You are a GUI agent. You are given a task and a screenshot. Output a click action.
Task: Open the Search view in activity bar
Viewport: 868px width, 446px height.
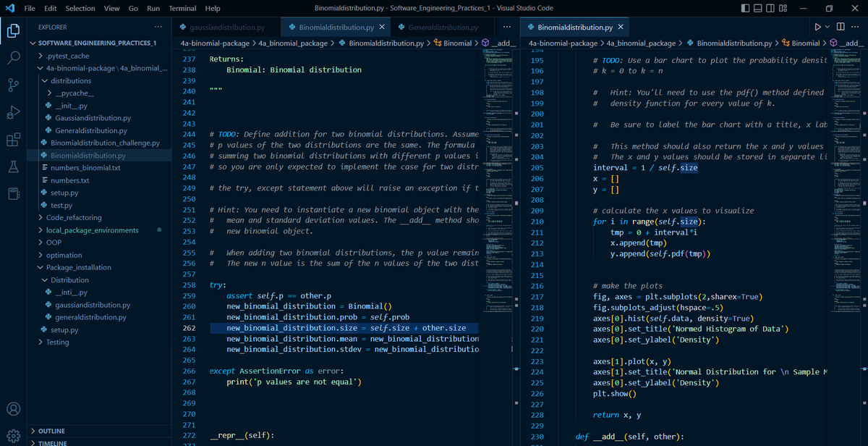click(x=13, y=58)
